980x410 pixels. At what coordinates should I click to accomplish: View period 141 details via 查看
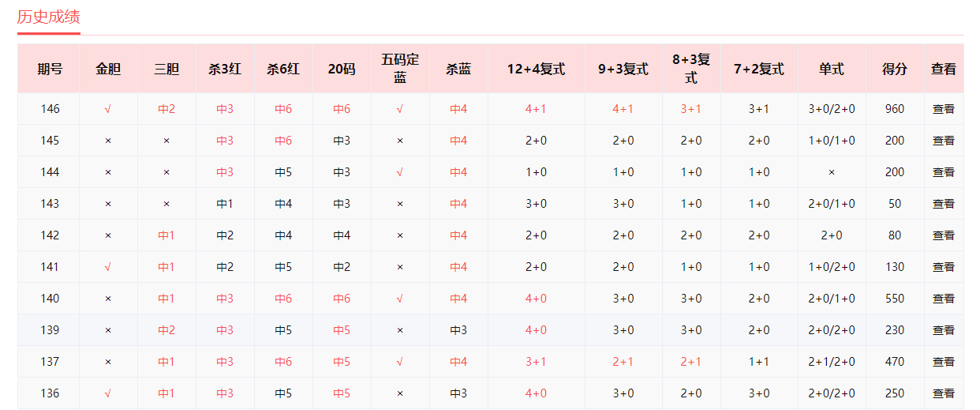click(x=943, y=267)
